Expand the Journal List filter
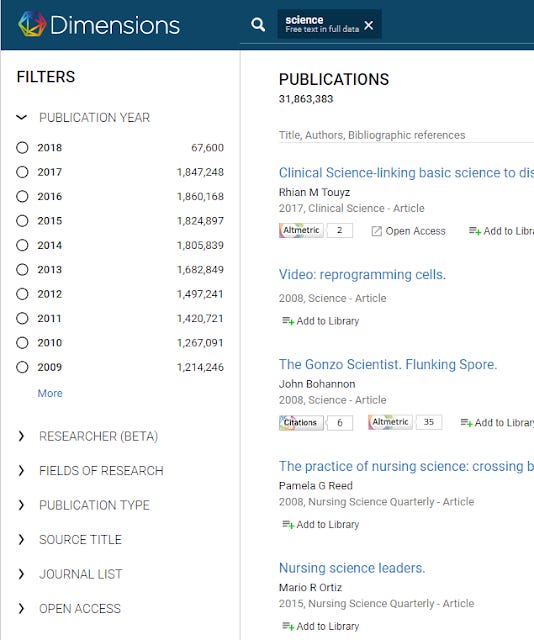 tap(21, 574)
